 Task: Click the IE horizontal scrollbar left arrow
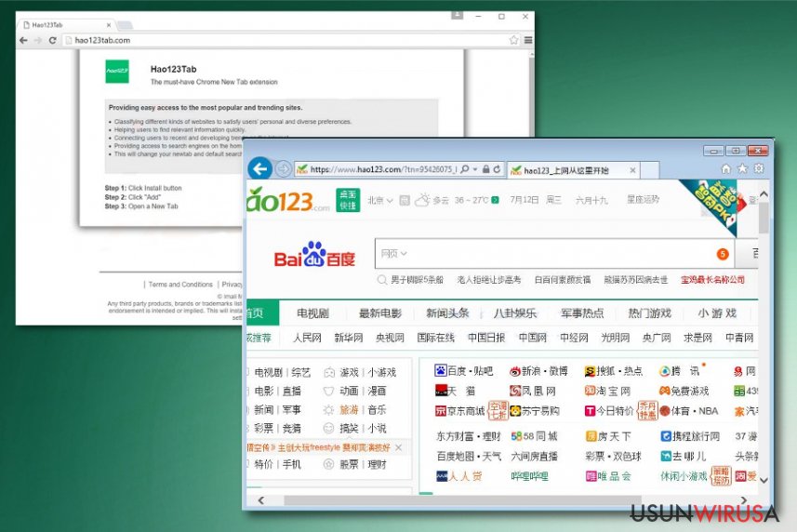260,500
